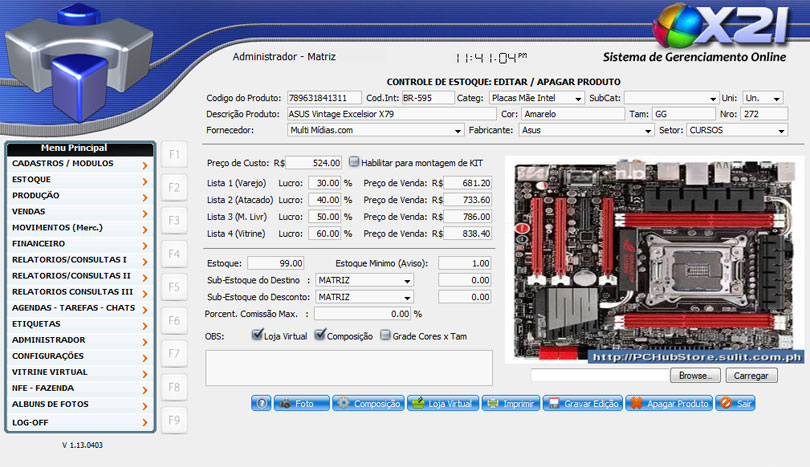Expand the Fornecedor dropdown
Image resolution: width=810 pixels, height=467 pixels.
(376, 130)
